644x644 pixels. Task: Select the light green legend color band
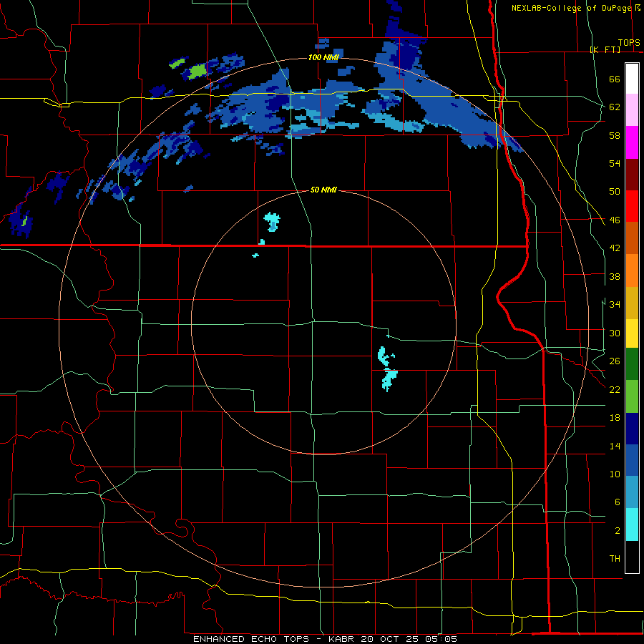[x=632, y=396]
